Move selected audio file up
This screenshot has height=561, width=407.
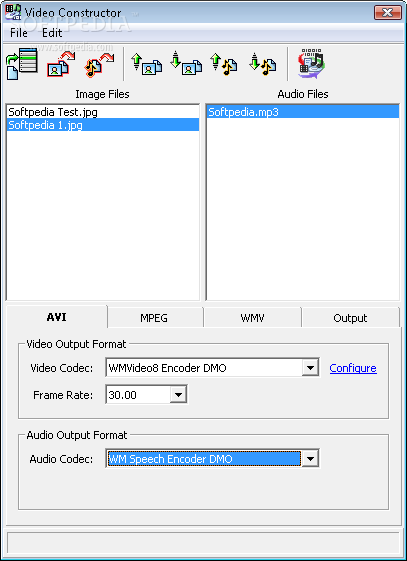point(224,64)
